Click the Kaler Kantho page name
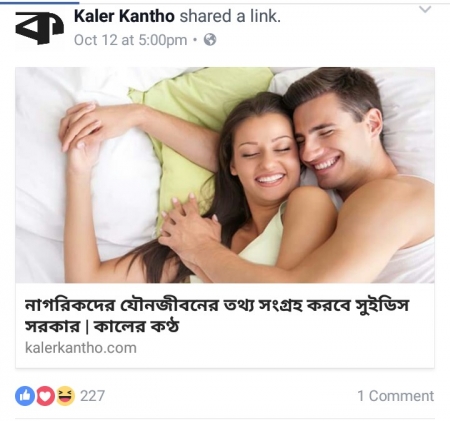This screenshot has width=450, height=421. click(124, 16)
